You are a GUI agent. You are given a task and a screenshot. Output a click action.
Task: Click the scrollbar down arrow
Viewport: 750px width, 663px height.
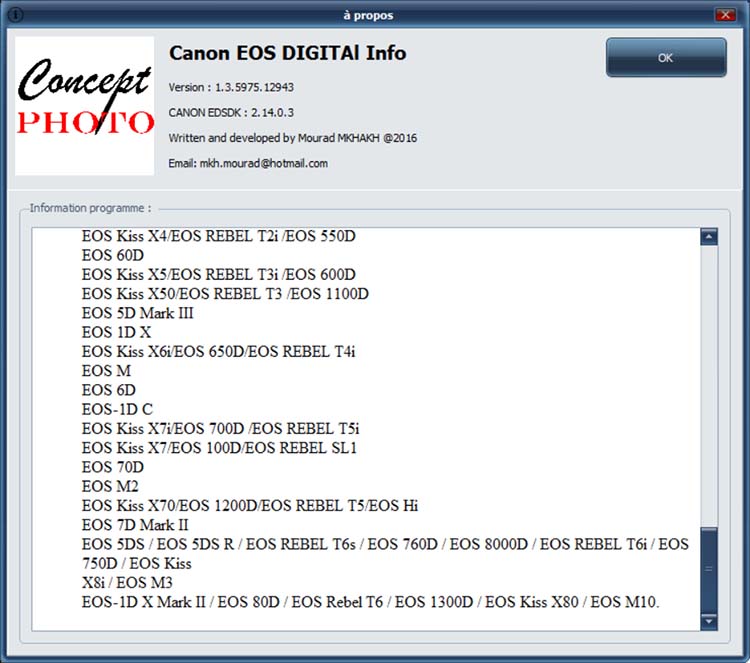point(708,621)
